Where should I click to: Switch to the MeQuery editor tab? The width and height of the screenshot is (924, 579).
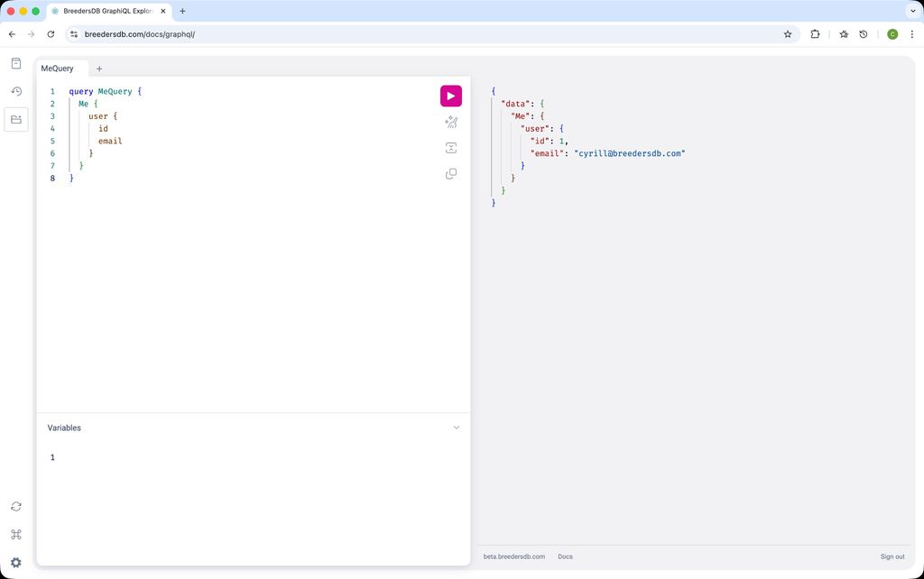pos(57,69)
